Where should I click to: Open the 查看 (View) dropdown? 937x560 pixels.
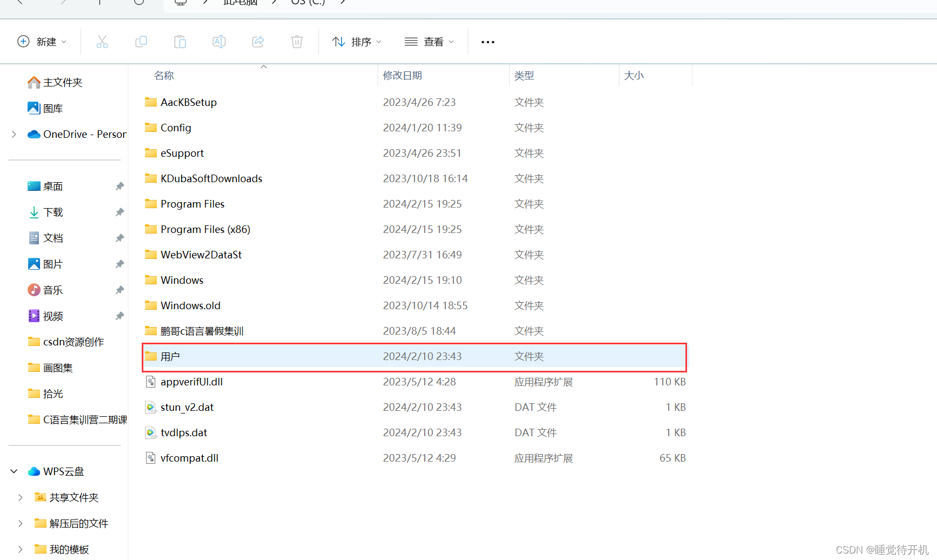pyautogui.click(x=430, y=42)
